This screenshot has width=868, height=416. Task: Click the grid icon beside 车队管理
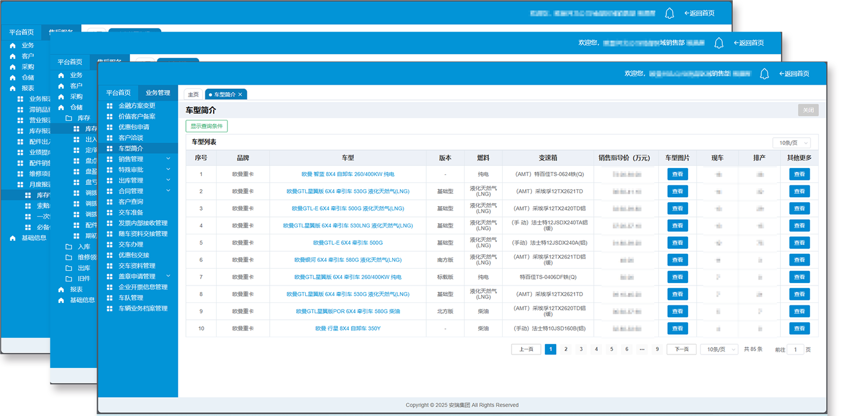[x=110, y=298]
